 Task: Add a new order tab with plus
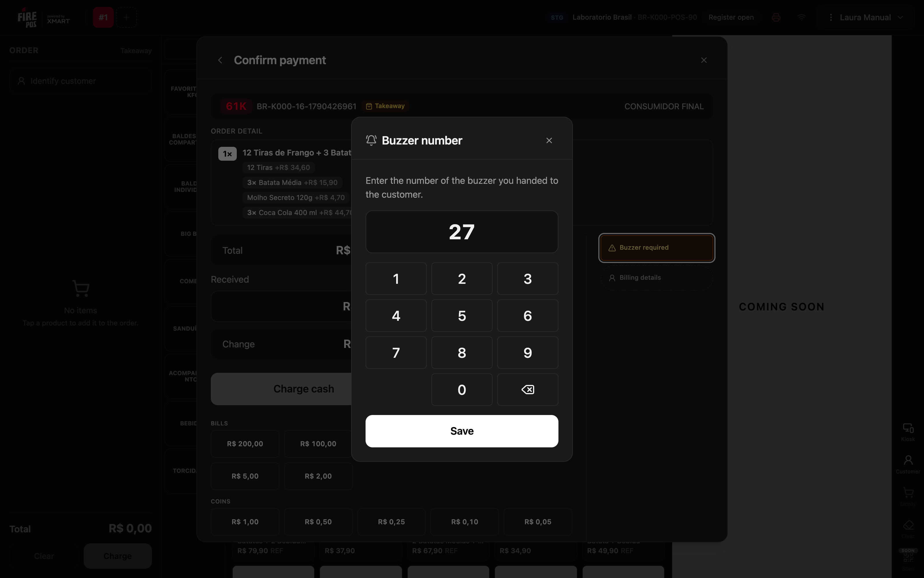click(126, 17)
